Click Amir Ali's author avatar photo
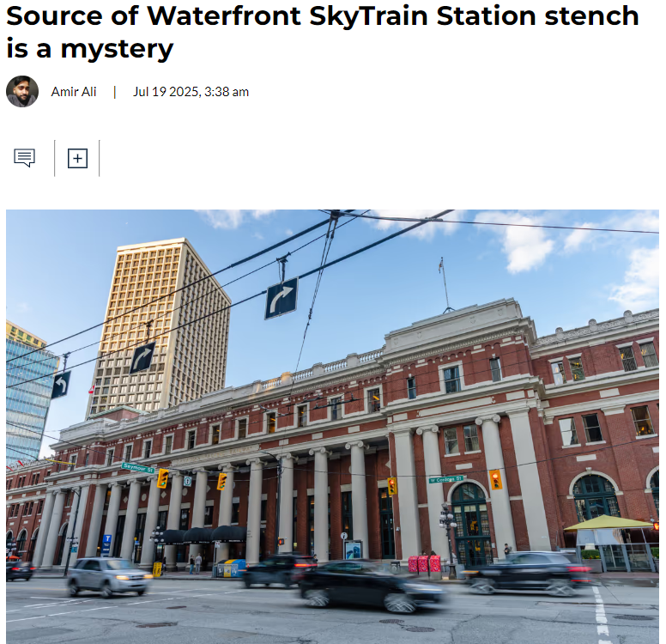Image resolution: width=666 pixels, height=644 pixels. (22, 91)
